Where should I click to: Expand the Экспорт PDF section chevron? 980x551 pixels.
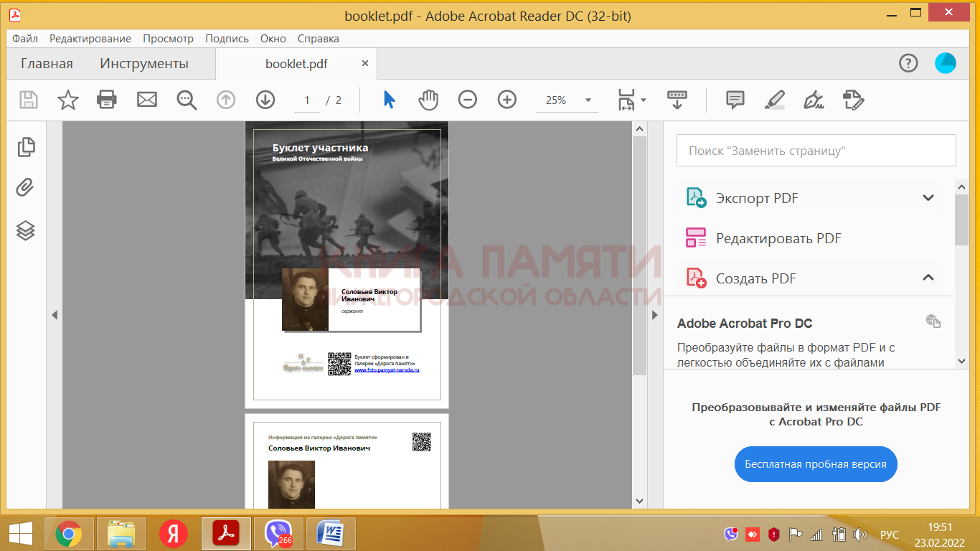click(x=928, y=198)
